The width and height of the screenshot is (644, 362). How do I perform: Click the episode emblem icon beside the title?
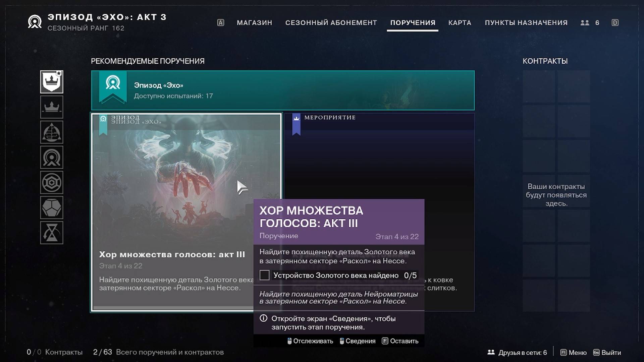coord(35,22)
